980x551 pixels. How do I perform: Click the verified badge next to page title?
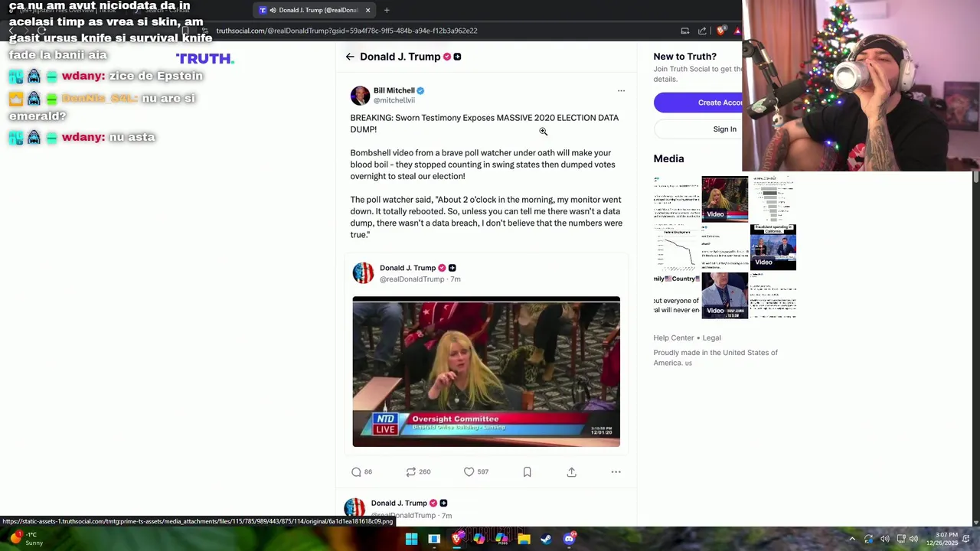[447, 57]
